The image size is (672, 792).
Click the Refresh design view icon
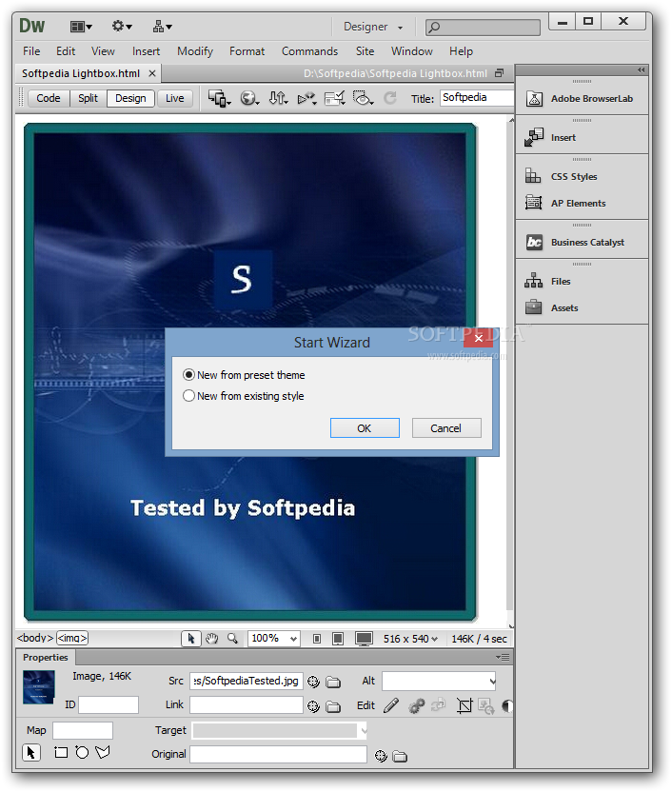coord(389,98)
